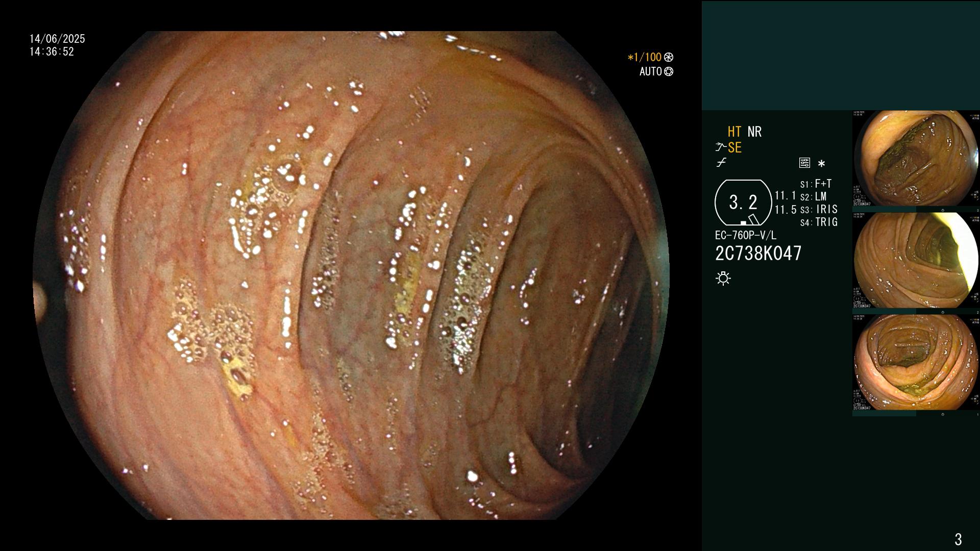Select the top captured thumbnail image

916,158
